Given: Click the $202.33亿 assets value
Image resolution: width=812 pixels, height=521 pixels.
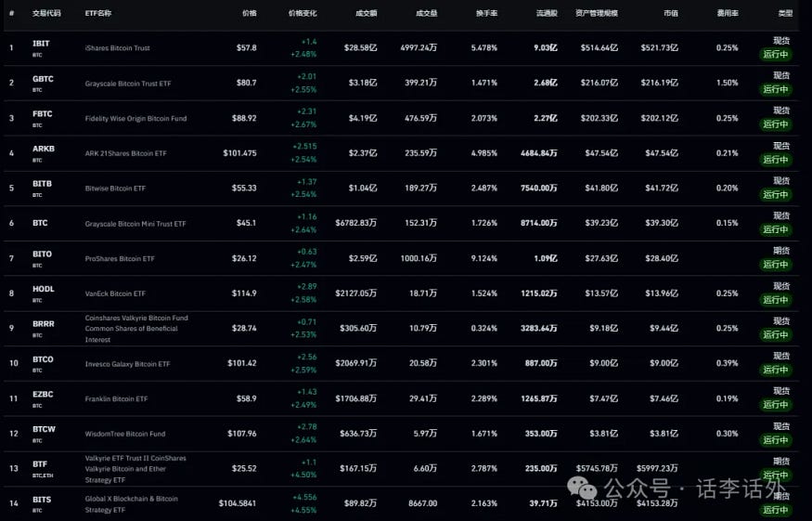Looking at the screenshot, I should [599, 118].
